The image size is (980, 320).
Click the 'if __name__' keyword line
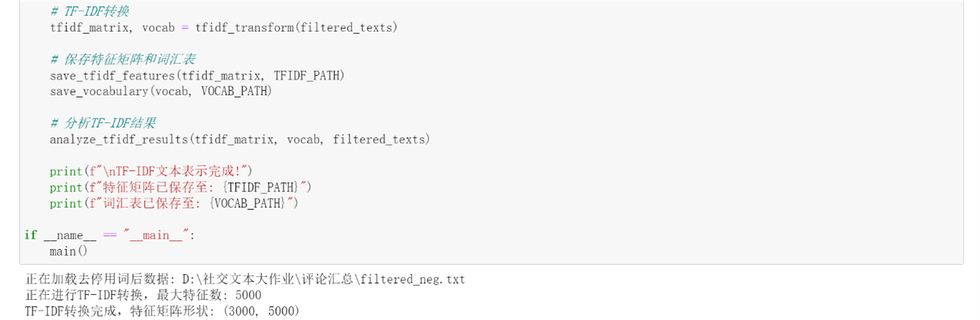(x=110, y=235)
